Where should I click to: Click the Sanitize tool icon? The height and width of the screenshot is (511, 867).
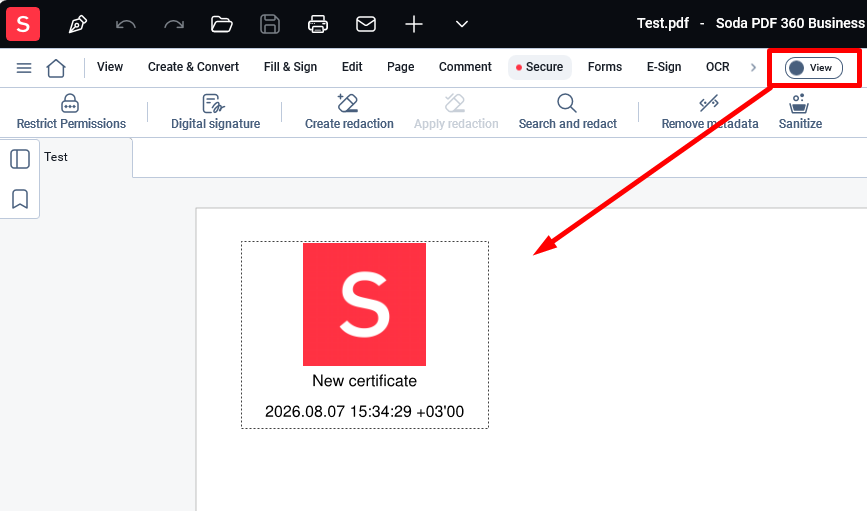(x=799, y=103)
